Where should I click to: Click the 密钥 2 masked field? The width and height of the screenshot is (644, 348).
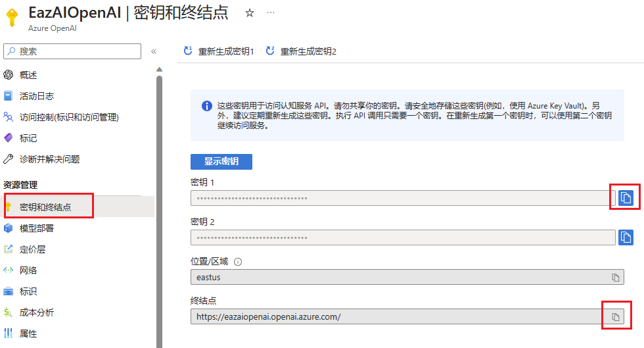[x=403, y=237]
